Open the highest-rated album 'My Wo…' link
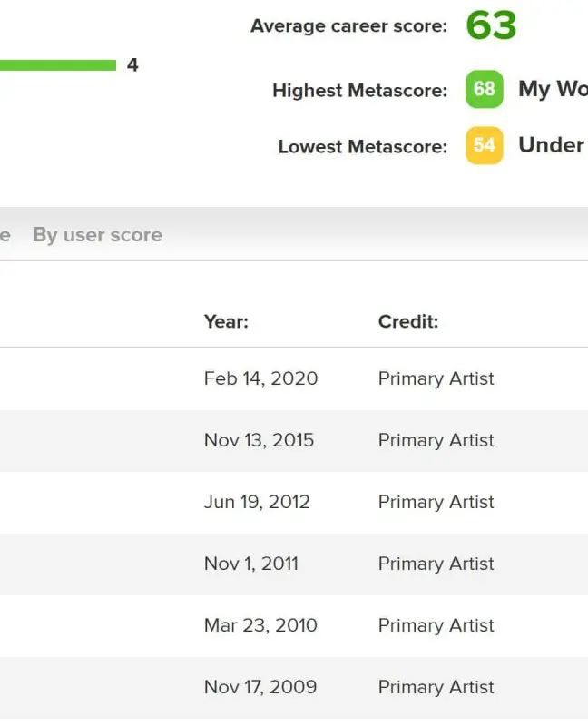This screenshot has height=726, width=588. [x=552, y=89]
